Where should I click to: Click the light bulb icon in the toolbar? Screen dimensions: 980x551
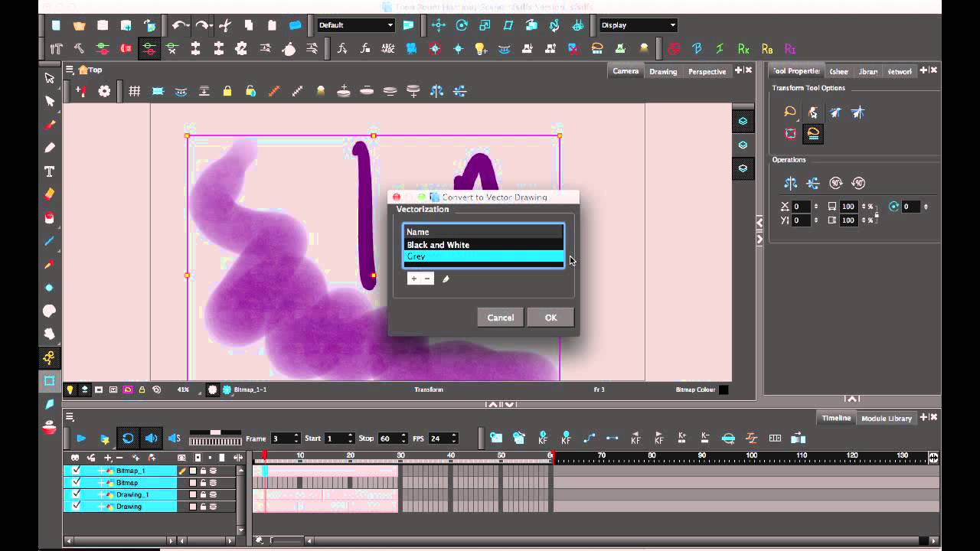481,49
